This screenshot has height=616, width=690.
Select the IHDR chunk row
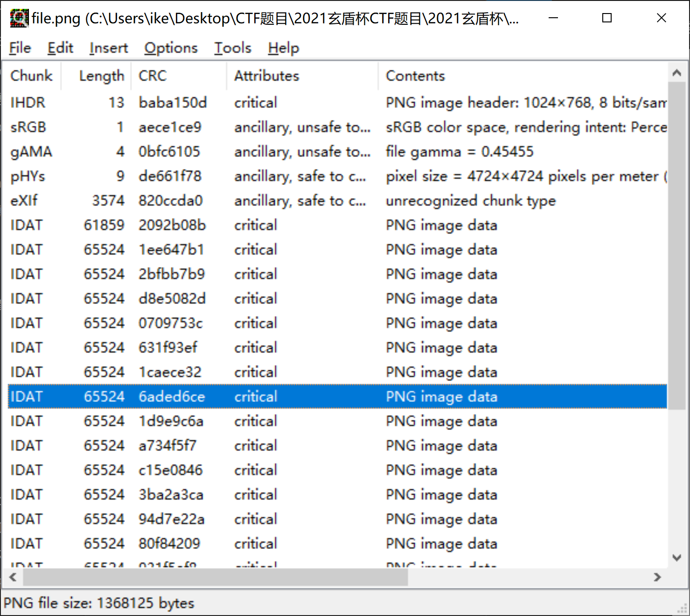[187, 102]
